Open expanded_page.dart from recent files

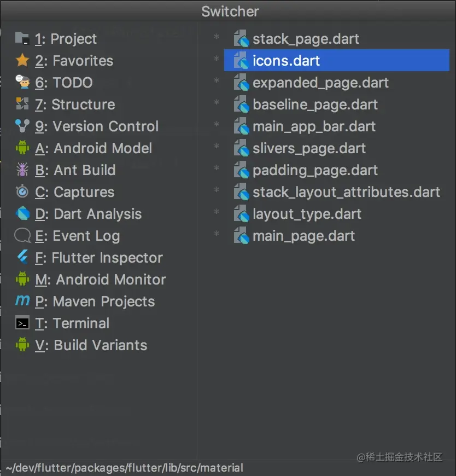[x=320, y=83]
